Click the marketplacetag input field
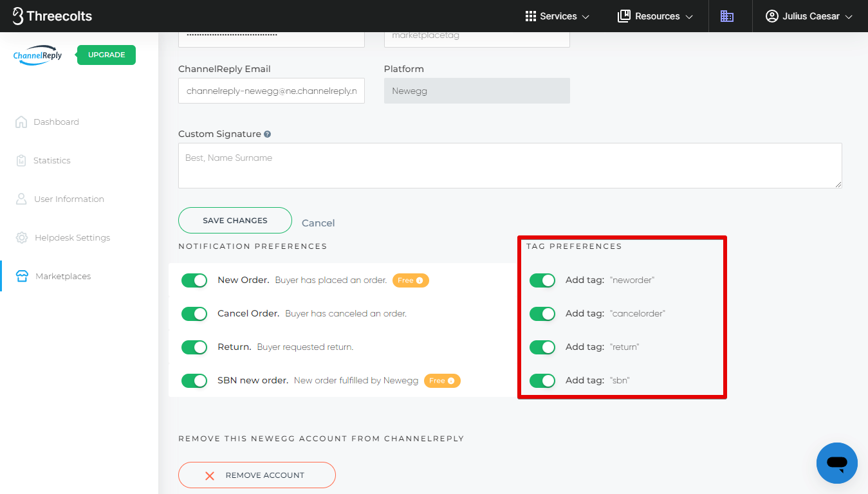 pyautogui.click(x=477, y=39)
